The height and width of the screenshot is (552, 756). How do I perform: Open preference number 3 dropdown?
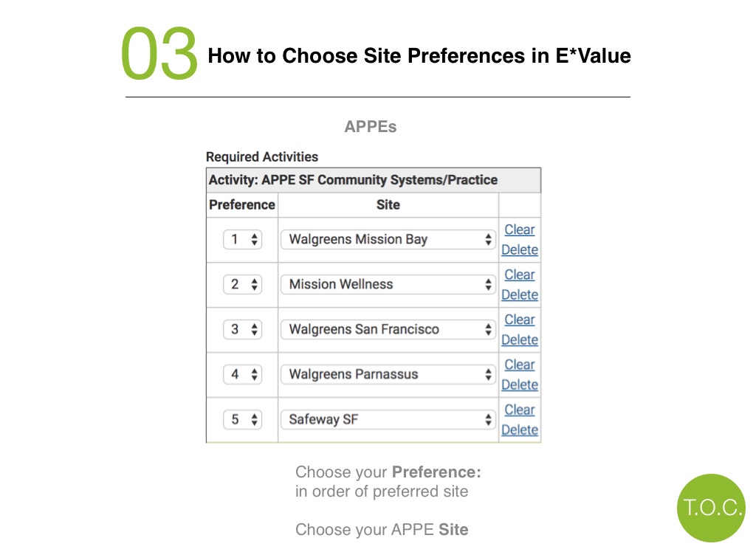point(242,330)
